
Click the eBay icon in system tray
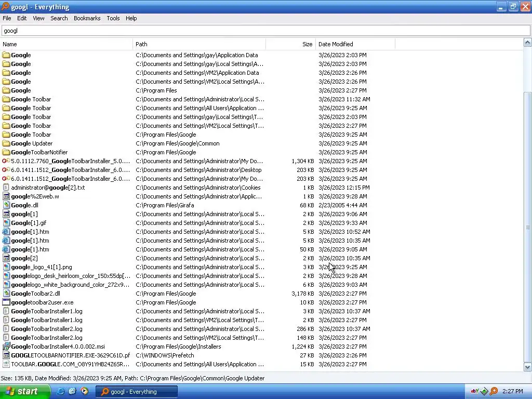pyautogui.click(x=474, y=391)
